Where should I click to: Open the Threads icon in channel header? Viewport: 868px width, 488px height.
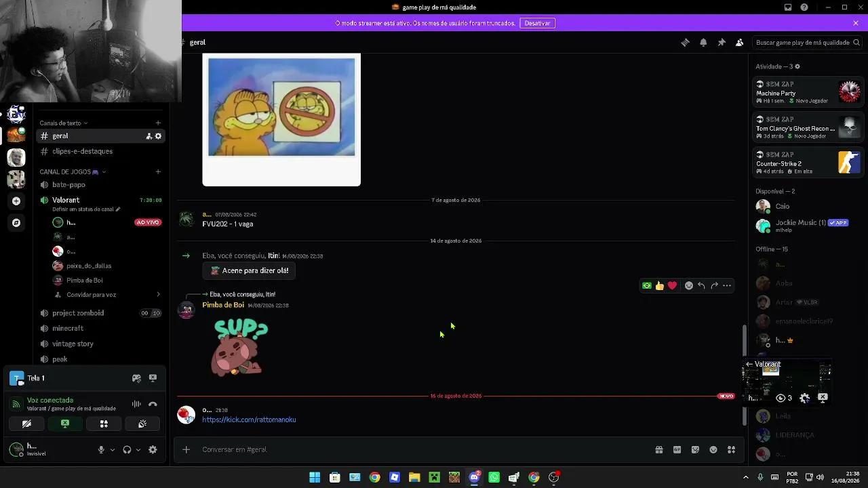[x=685, y=42]
